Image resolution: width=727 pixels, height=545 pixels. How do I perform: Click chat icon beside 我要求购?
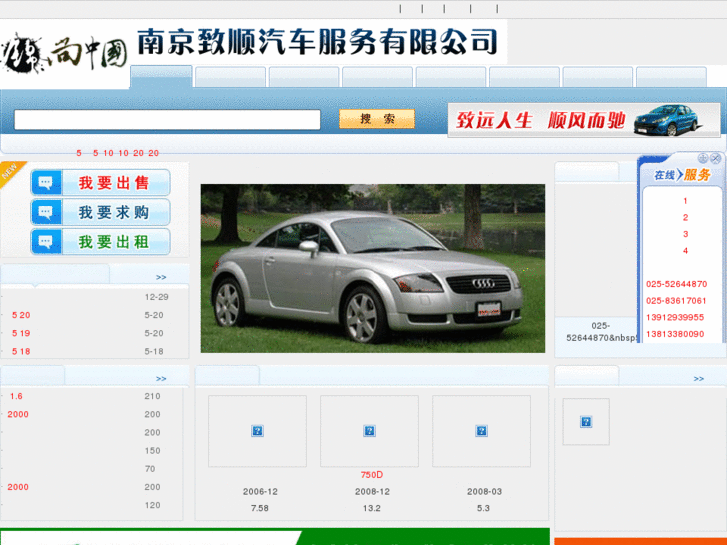pyautogui.click(x=47, y=213)
